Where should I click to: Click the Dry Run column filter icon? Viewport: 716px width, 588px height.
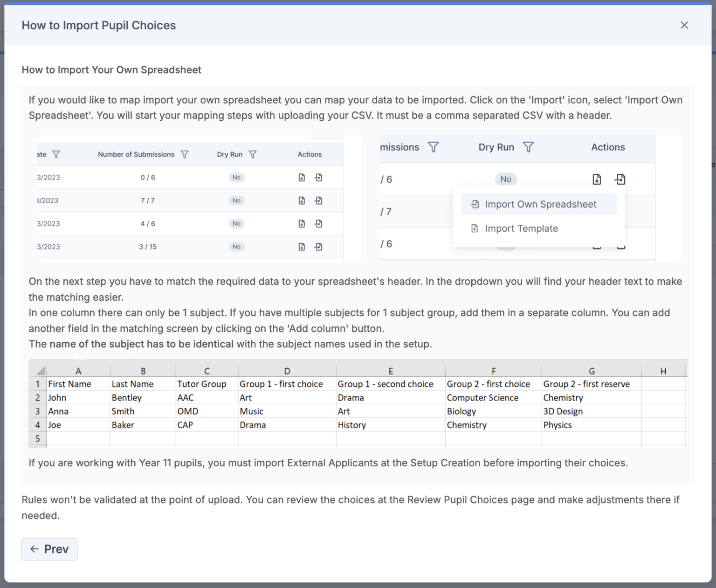pyautogui.click(x=253, y=154)
